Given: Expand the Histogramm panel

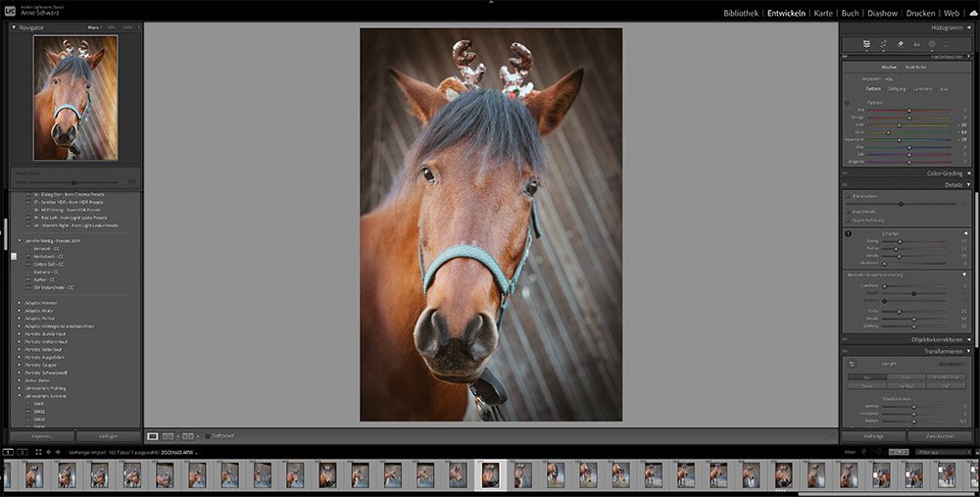Looking at the screenshot, I should point(969,27).
